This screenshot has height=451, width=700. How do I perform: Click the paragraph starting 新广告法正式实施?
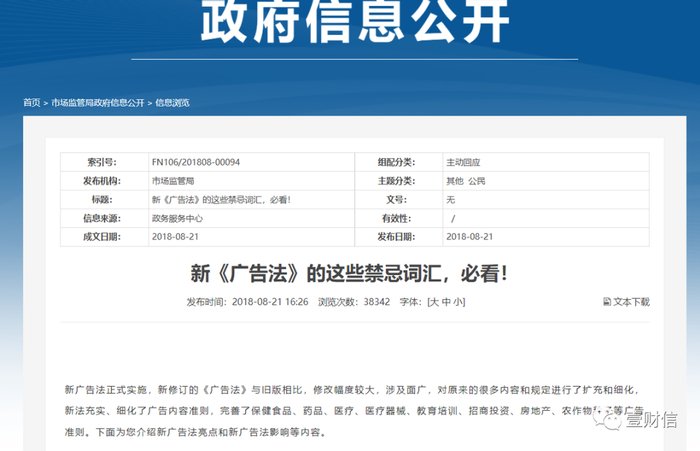coord(354,411)
